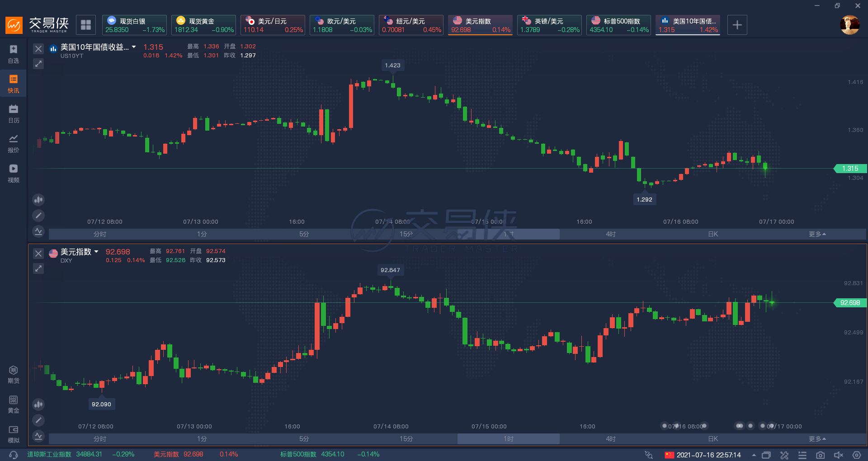868x461 pixels.
Task: Open the 日历 calendar sidebar icon
Action: click(14, 113)
